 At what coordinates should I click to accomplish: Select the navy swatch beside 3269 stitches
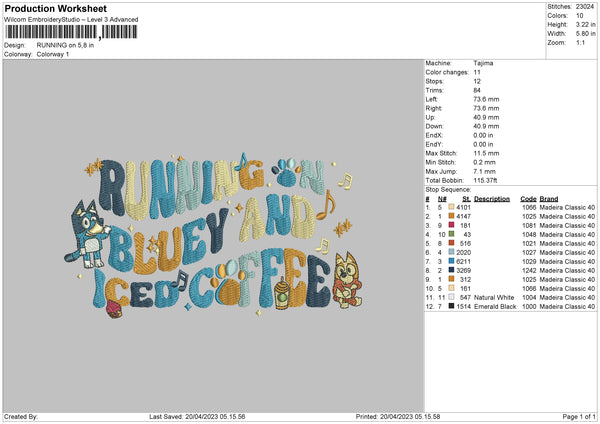tap(451, 270)
